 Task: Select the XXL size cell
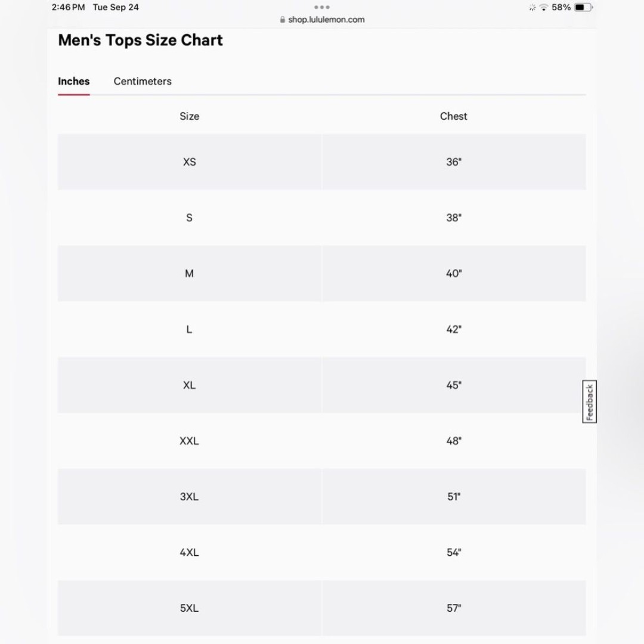click(x=190, y=441)
